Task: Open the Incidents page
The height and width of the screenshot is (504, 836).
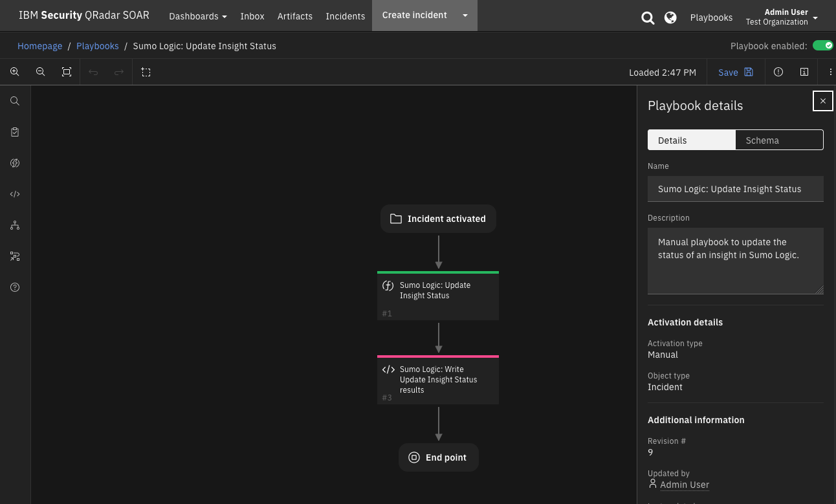Action: [x=346, y=16]
